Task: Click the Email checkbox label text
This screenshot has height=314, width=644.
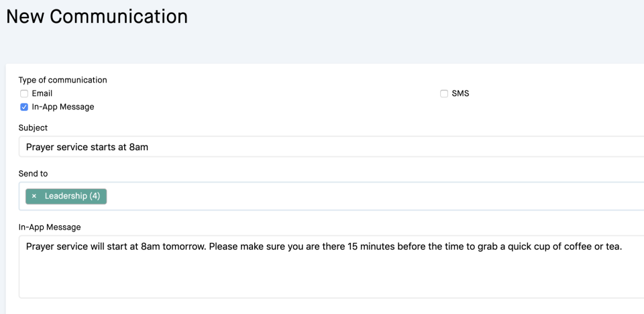Action: [x=42, y=93]
